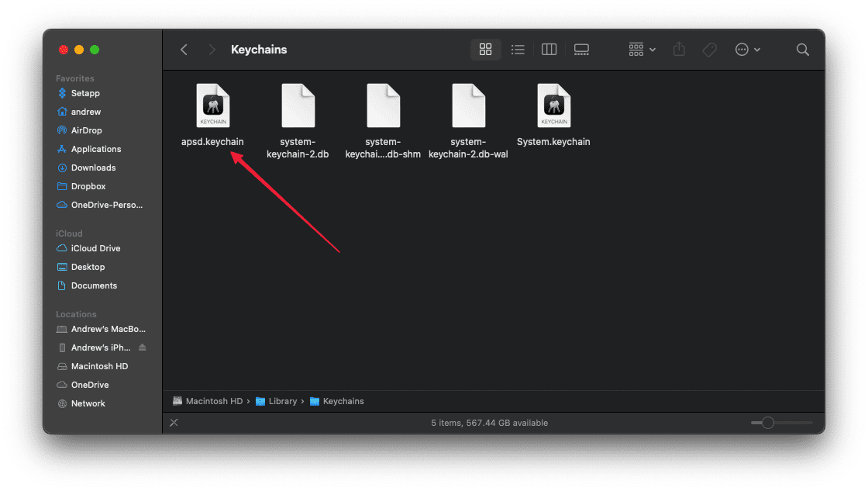
Task: Click the Setapp sidebar icon
Action: (62, 93)
